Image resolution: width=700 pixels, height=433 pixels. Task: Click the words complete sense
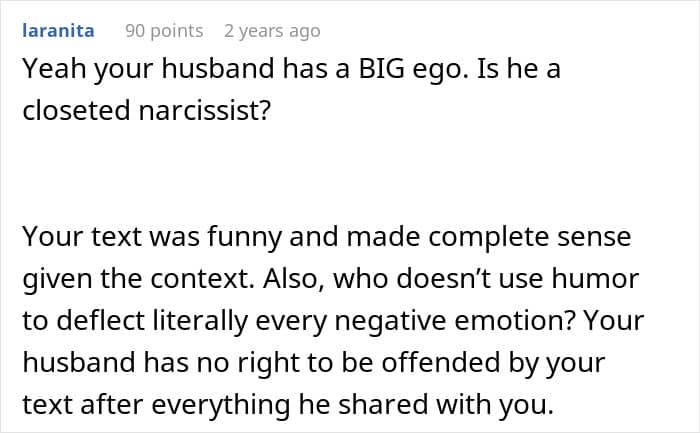tap(529, 238)
